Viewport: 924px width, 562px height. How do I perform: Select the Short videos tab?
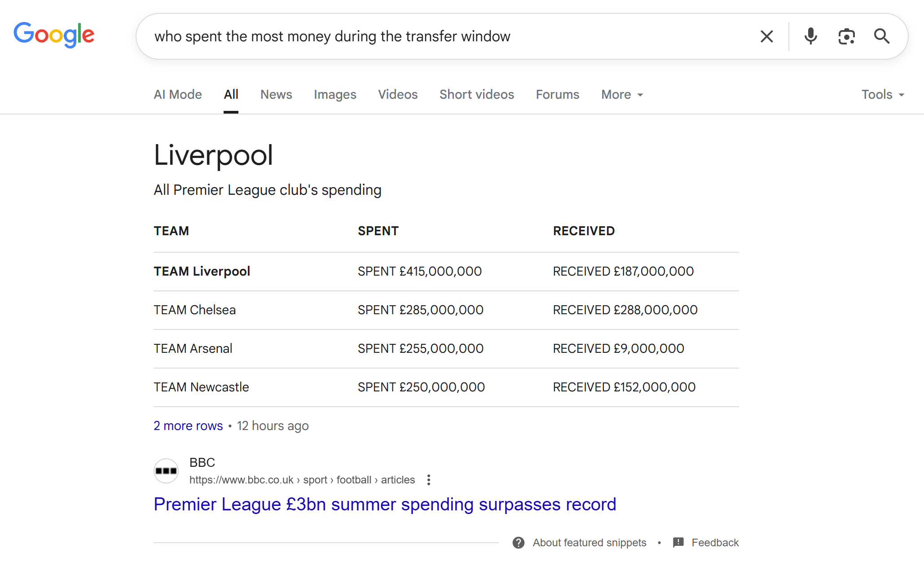pyautogui.click(x=476, y=94)
